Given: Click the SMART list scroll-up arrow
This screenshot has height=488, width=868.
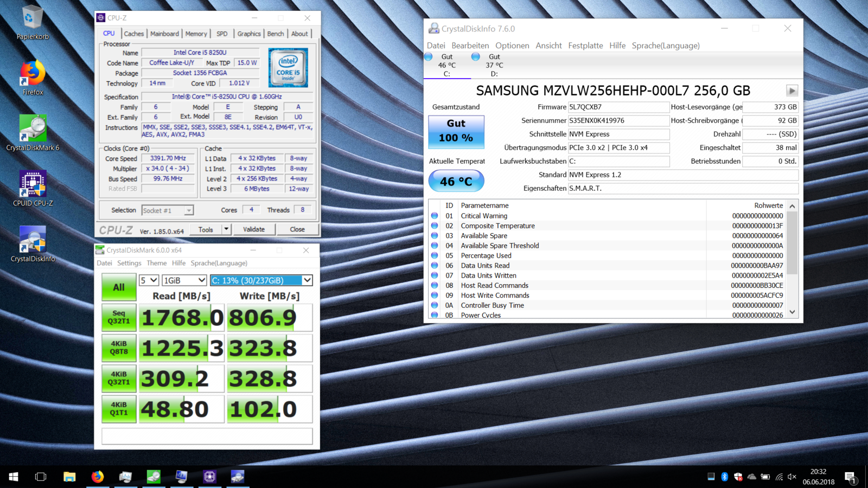Looking at the screenshot, I should coord(792,206).
